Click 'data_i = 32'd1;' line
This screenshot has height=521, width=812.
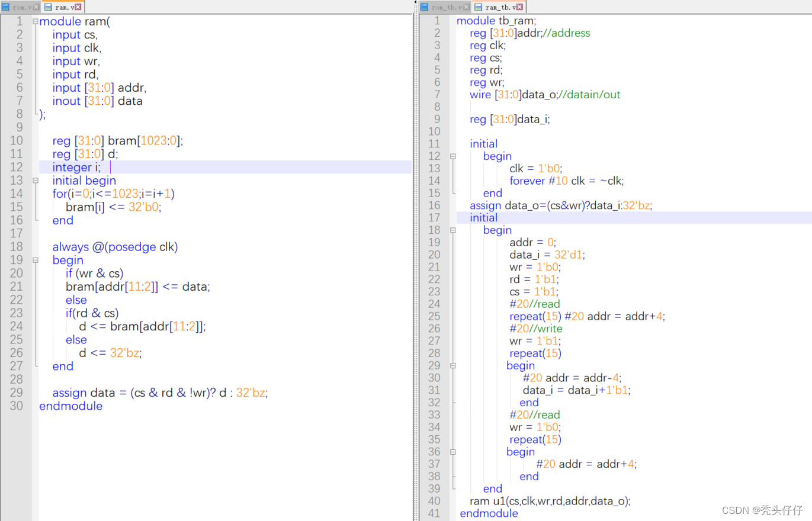point(547,255)
